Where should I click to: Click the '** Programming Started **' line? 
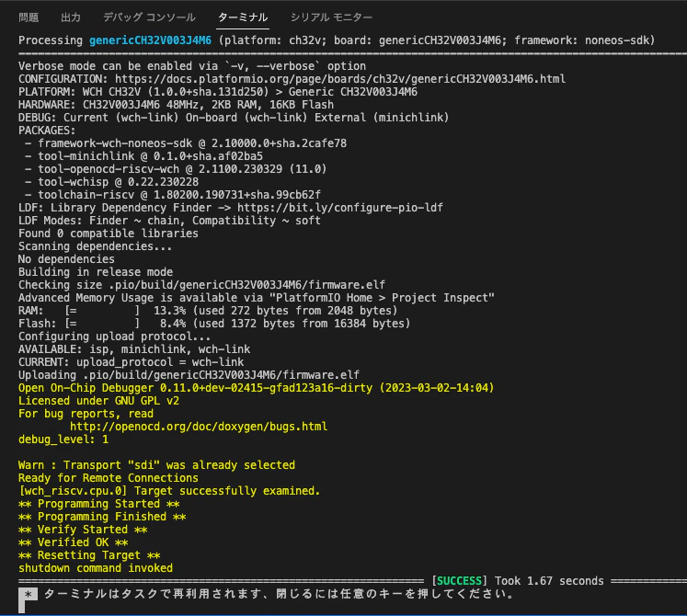99,504
